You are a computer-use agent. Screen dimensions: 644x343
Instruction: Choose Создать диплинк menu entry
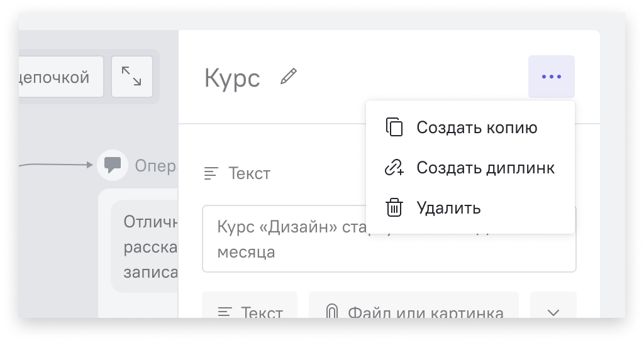pos(470,167)
